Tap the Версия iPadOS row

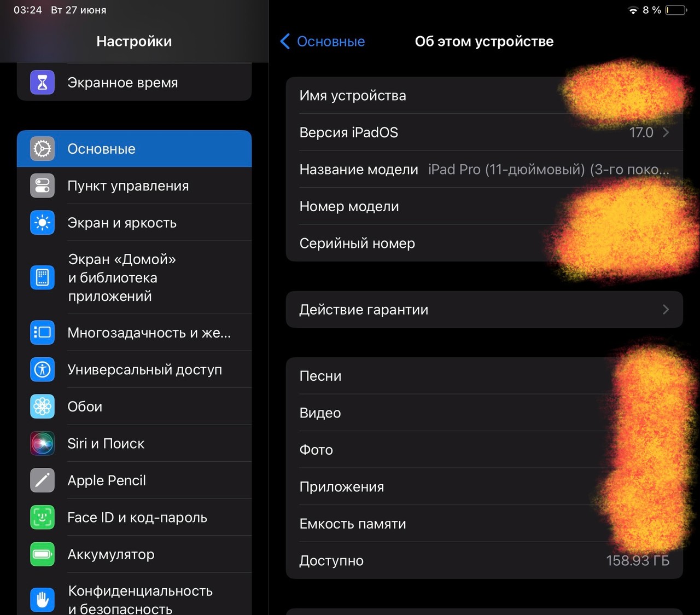485,132
